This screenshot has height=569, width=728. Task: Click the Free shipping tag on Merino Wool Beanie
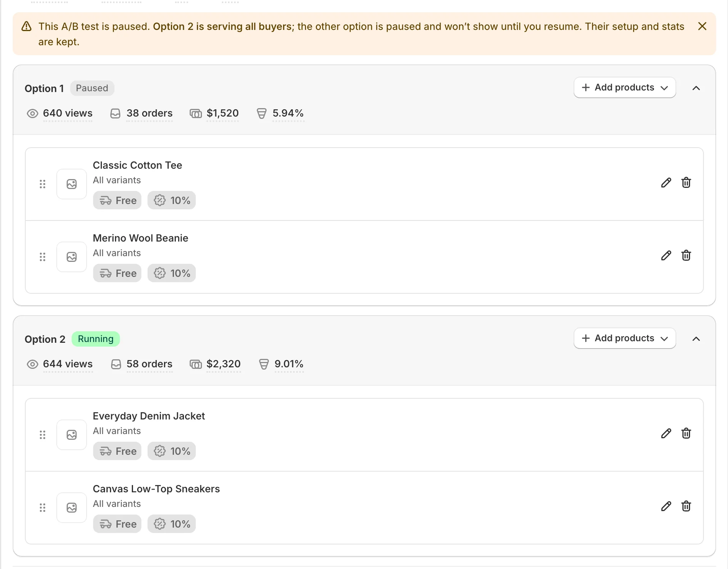117,273
